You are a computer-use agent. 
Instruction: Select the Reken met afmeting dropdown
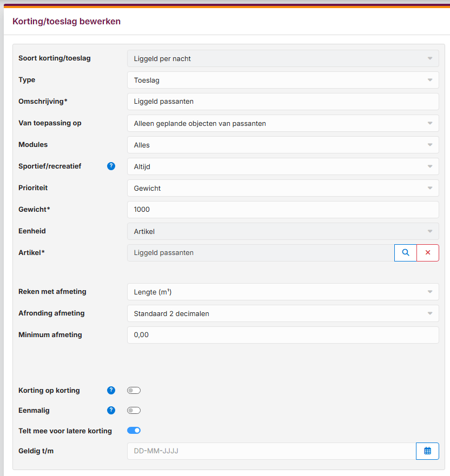(282, 292)
